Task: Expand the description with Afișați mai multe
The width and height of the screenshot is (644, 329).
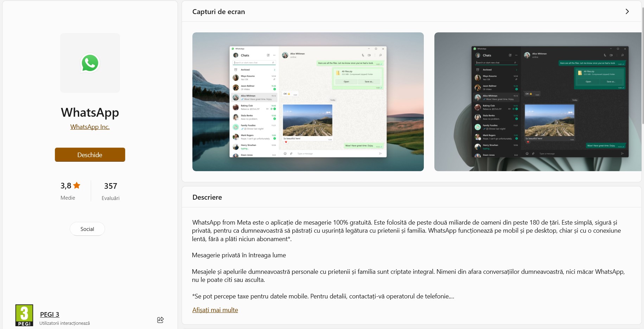Action: click(215, 310)
